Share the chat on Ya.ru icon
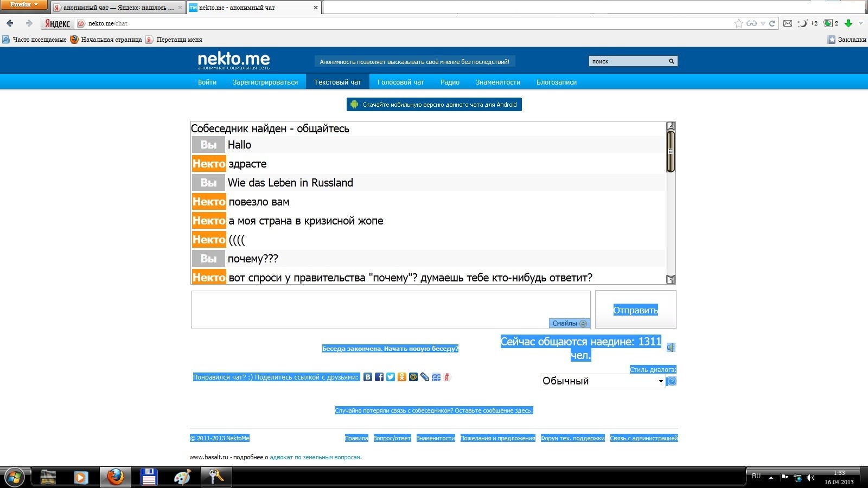 (447, 377)
